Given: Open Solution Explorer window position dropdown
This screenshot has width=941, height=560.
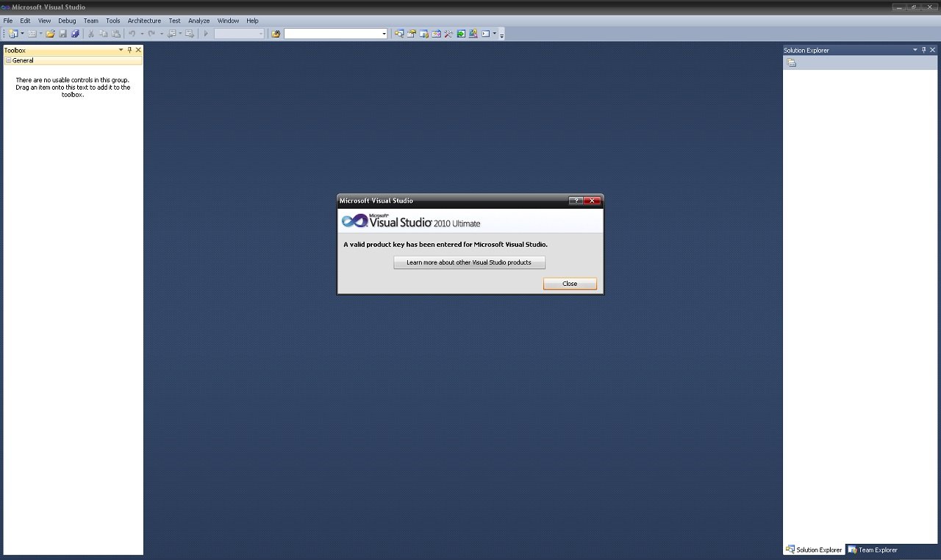Looking at the screenshot, I should pos(915,50).
